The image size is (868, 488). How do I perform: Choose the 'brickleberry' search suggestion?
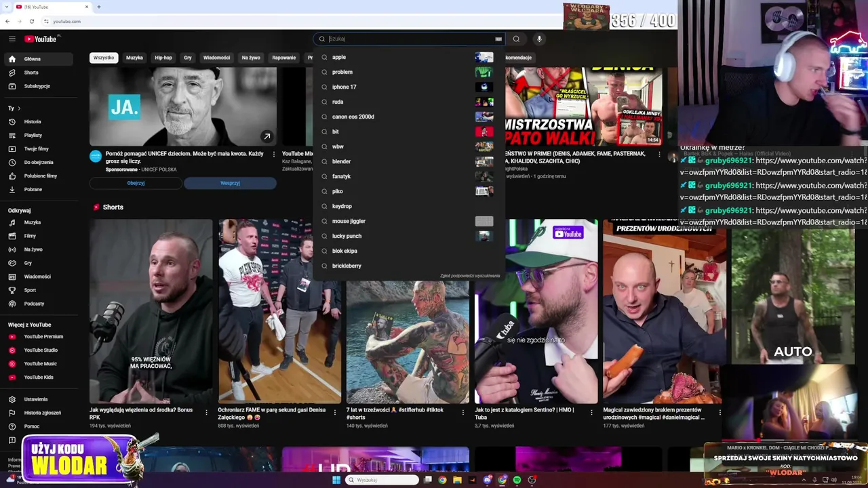pyautogui.click(x=409, y=266)
